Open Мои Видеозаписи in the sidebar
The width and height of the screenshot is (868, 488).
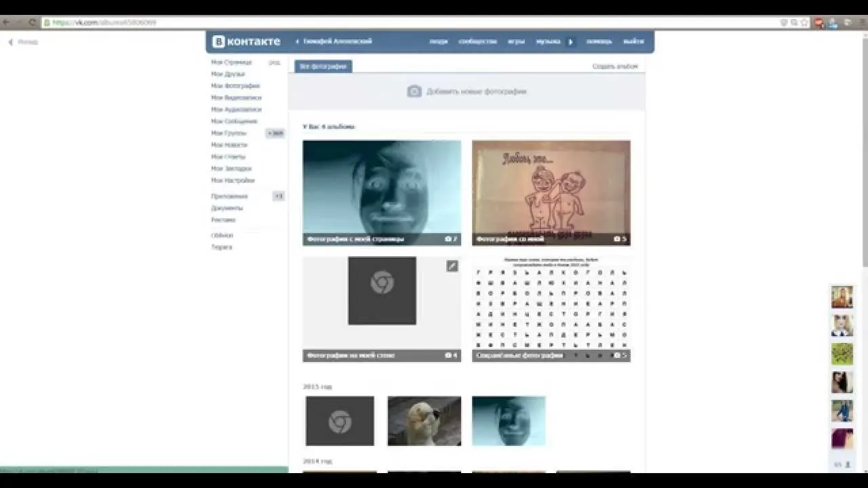[236, 98]
